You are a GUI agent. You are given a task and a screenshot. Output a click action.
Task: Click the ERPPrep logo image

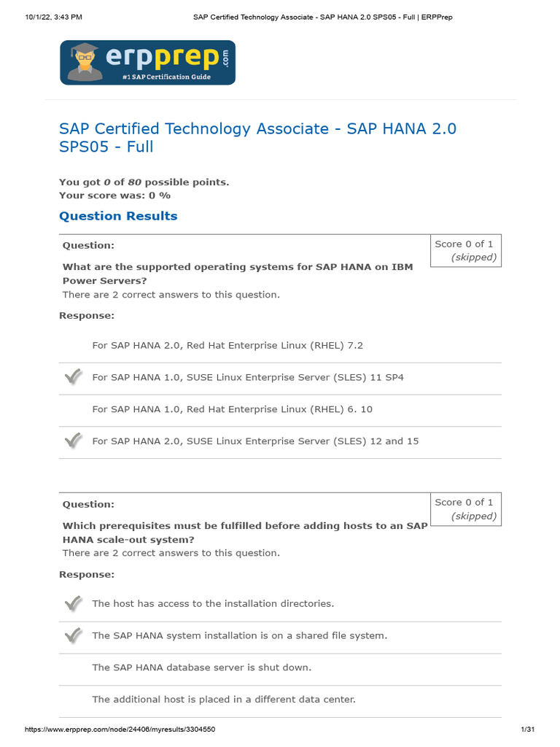[x=147, y=63]
